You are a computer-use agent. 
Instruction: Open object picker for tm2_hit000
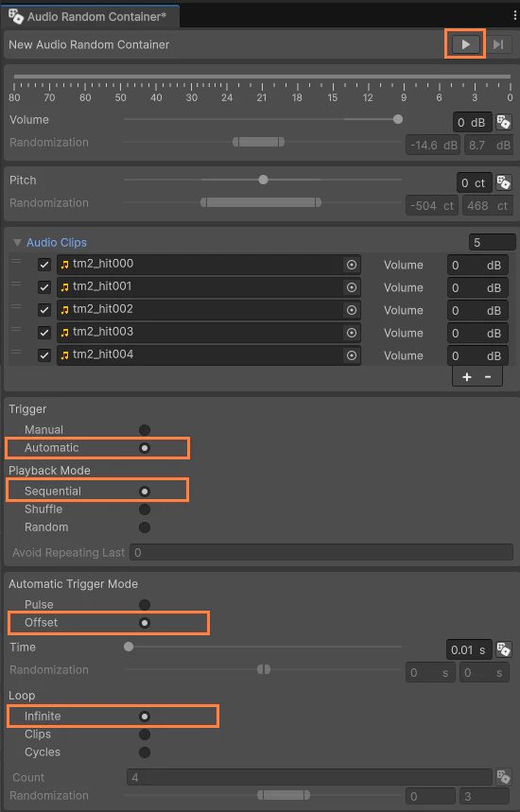[352, 265]
